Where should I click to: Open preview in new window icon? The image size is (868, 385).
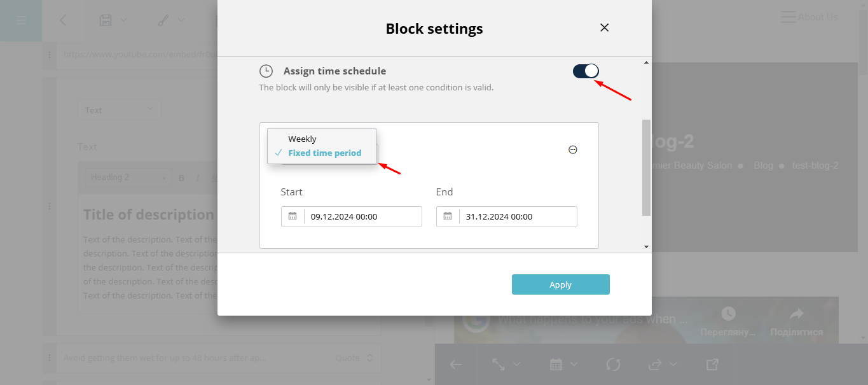(713, 365)
